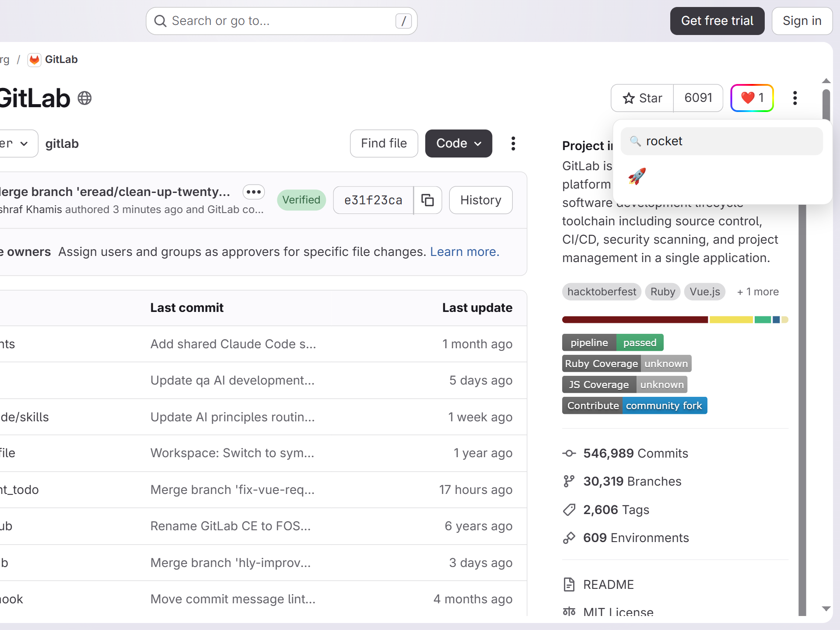Open 609 Environments
This screenshot has height=630, width=840.
pos(636,538)
